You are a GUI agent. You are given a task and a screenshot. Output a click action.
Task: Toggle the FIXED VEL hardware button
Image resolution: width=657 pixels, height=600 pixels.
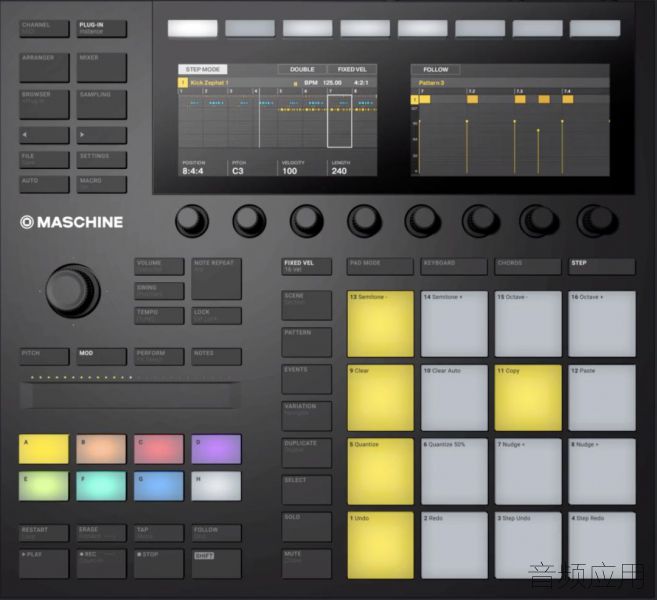coord(307,266)
